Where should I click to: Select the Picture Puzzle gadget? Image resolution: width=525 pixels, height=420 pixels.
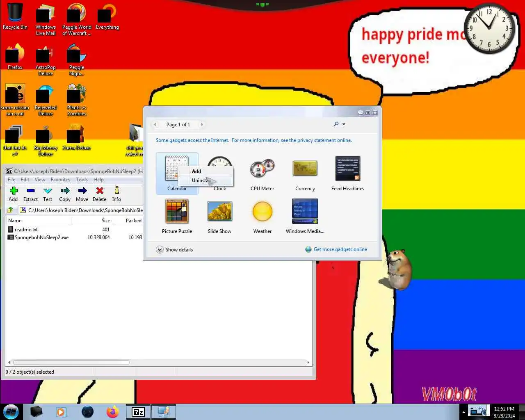pos(177,216)
